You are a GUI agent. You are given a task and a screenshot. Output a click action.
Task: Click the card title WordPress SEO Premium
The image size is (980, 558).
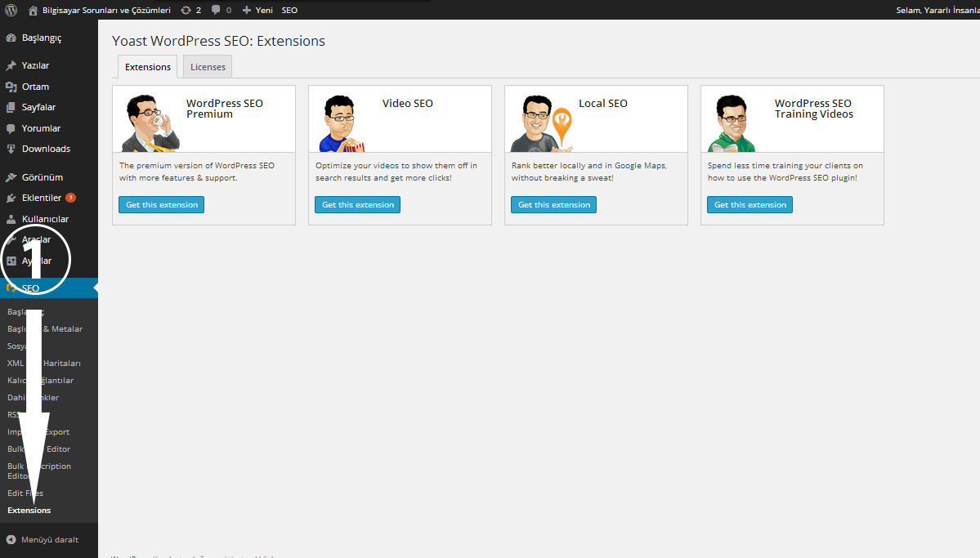tap(225, 109)
